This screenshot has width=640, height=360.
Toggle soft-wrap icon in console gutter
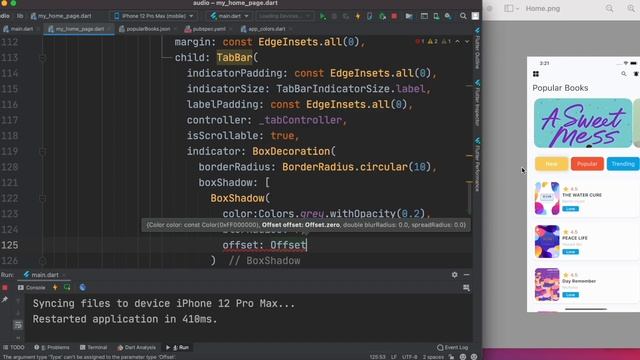click(18, 325)
